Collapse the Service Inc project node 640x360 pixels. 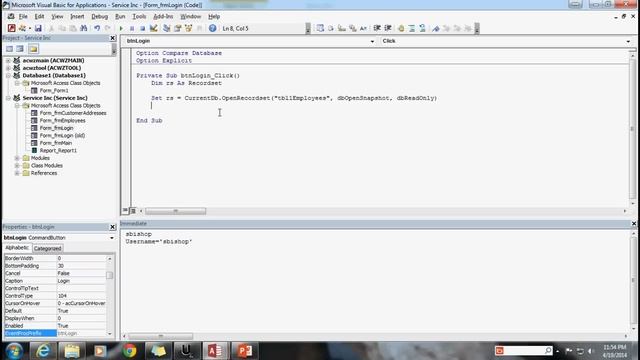point(8,98)
